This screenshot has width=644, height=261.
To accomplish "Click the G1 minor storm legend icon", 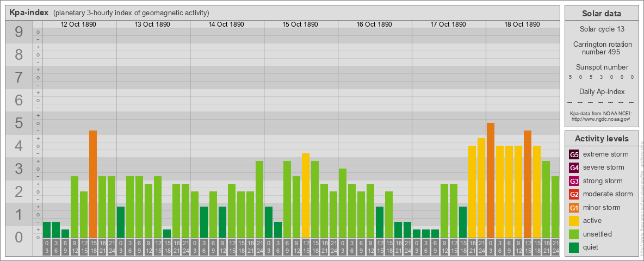I will (574, 208).
